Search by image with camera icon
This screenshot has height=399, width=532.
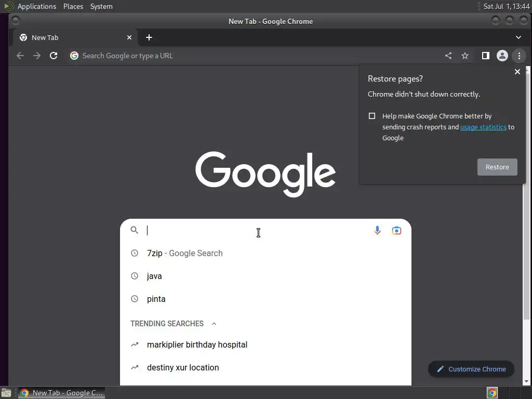click(x=396, y=230)
